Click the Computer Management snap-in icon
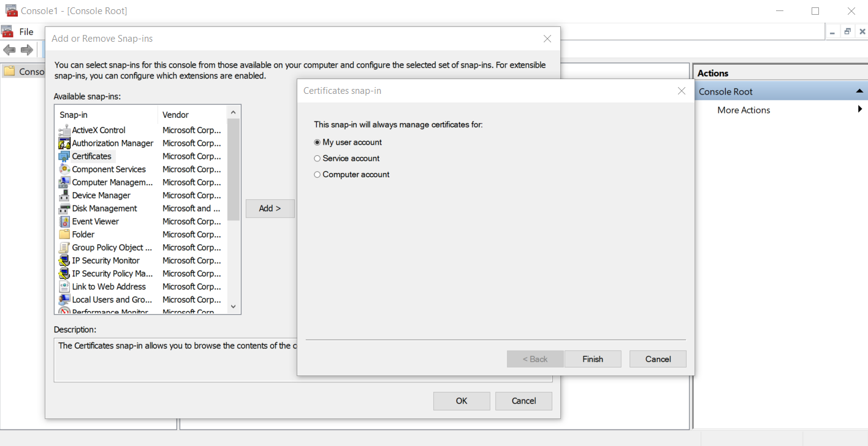The image size is (868, 446). click(64, 182)
